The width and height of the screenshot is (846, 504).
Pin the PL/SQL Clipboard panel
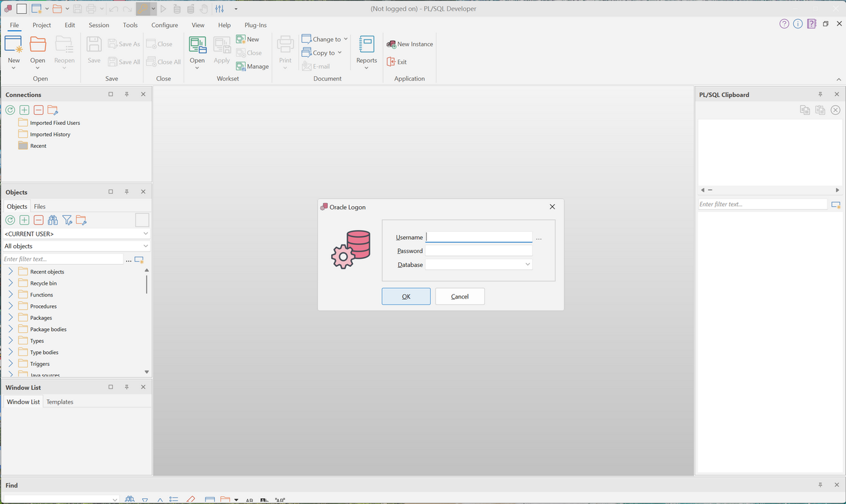tap(820, 94)
